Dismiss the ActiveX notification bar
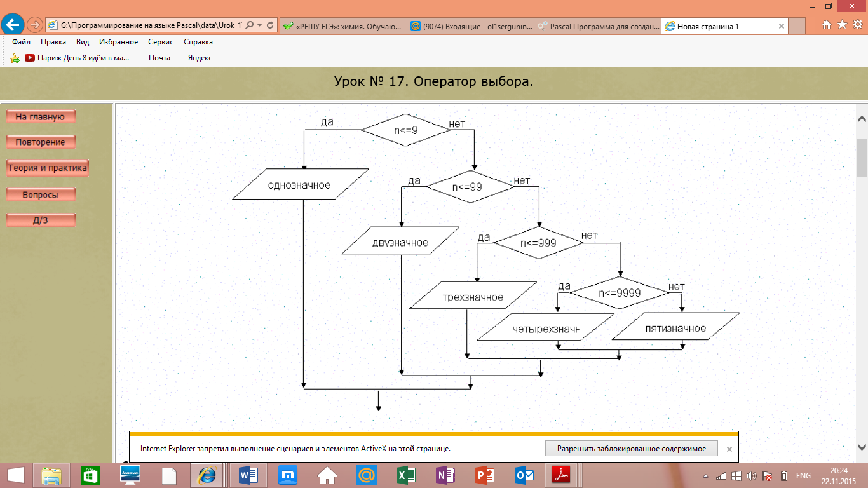The height and width of the screenshot is (488, 868). (x=729, y=449)
